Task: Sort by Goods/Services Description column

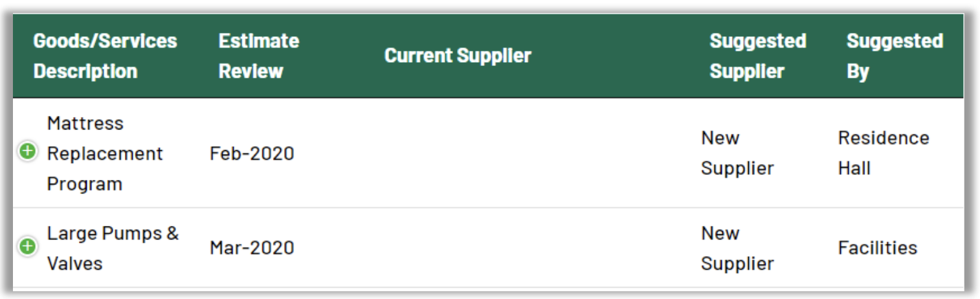Action: point(105,56)
